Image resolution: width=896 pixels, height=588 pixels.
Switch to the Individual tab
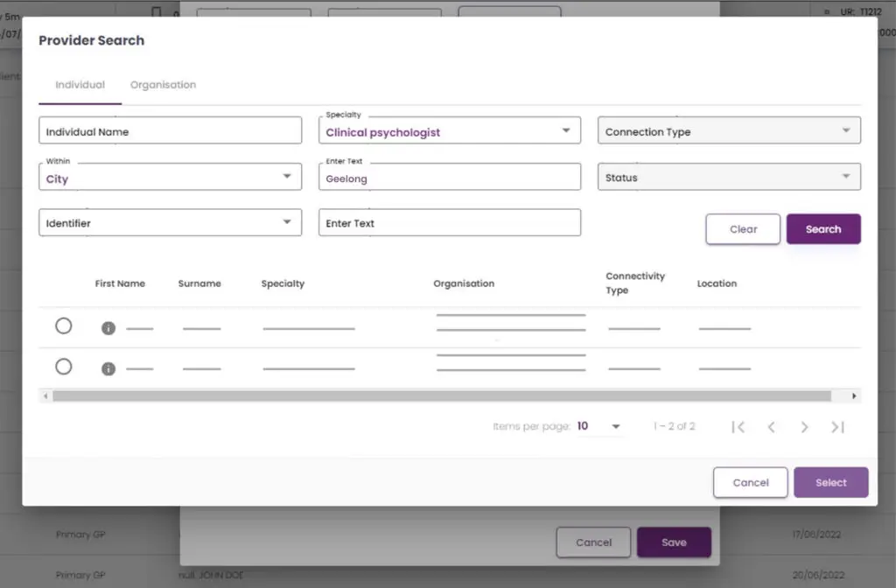coord(80,85)
